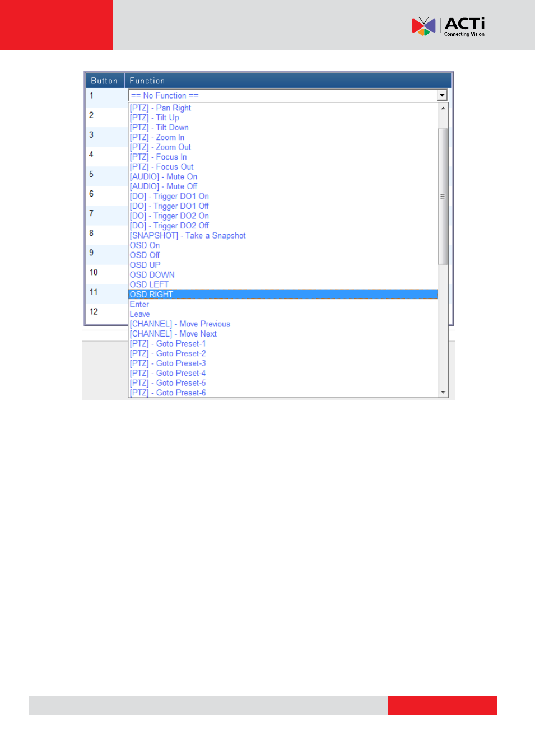Select PTZ Tilt Up from list
This screenshot has width=535, height=756.
point(155,118)
